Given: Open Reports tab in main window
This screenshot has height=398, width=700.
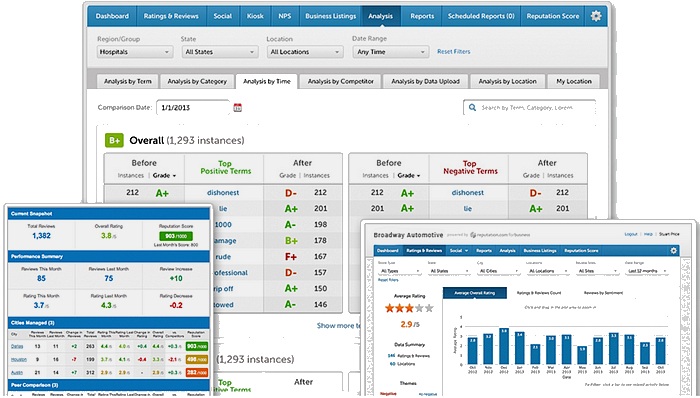Looking at the screenshot, I should coord(422,16).
